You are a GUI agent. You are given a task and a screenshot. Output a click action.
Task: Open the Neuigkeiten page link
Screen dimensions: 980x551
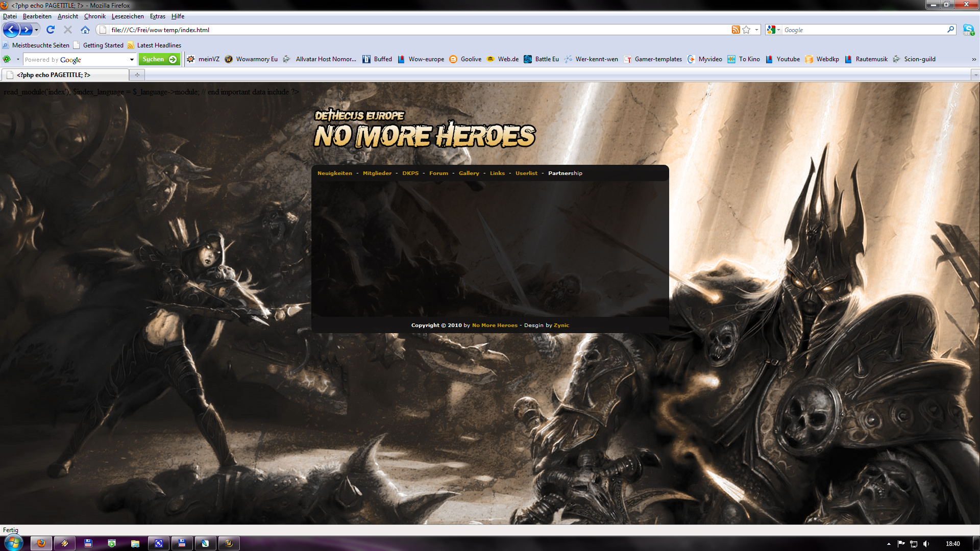coord(334,173)
